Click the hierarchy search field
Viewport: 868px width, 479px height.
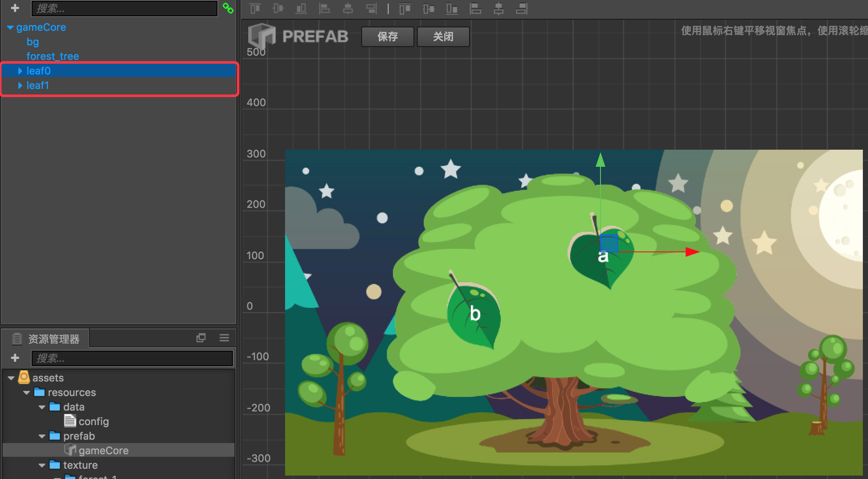124,8
